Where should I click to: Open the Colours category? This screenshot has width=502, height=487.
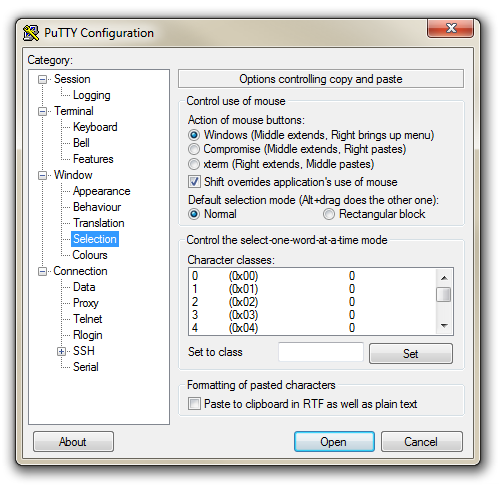point(90,255)
